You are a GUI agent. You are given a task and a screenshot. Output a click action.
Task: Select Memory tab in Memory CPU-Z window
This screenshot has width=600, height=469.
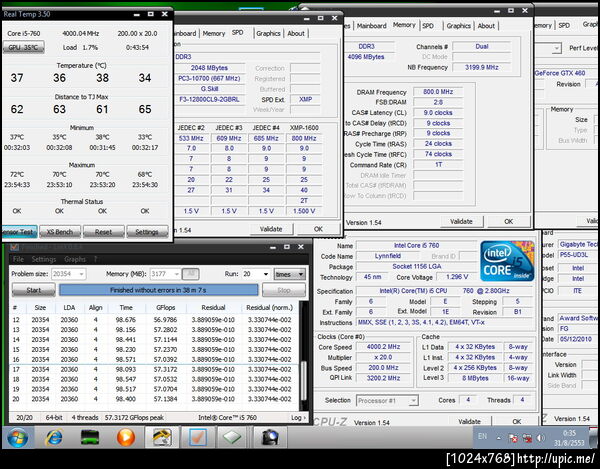pos(404,25)
